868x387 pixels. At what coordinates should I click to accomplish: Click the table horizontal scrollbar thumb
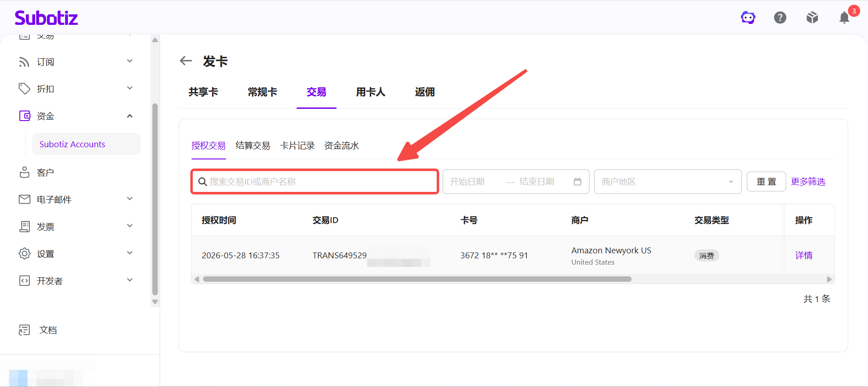click(417, 279)
